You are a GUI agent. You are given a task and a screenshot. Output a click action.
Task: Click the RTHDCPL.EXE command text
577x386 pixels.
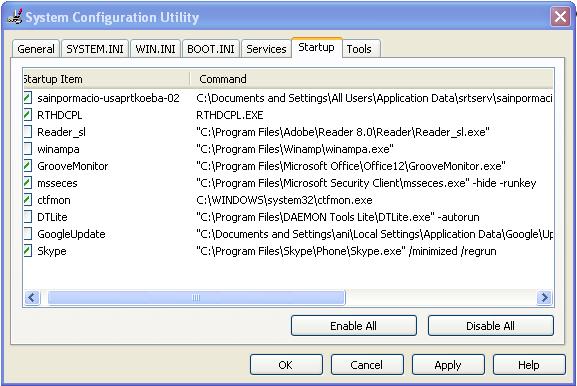coord(230,115)
